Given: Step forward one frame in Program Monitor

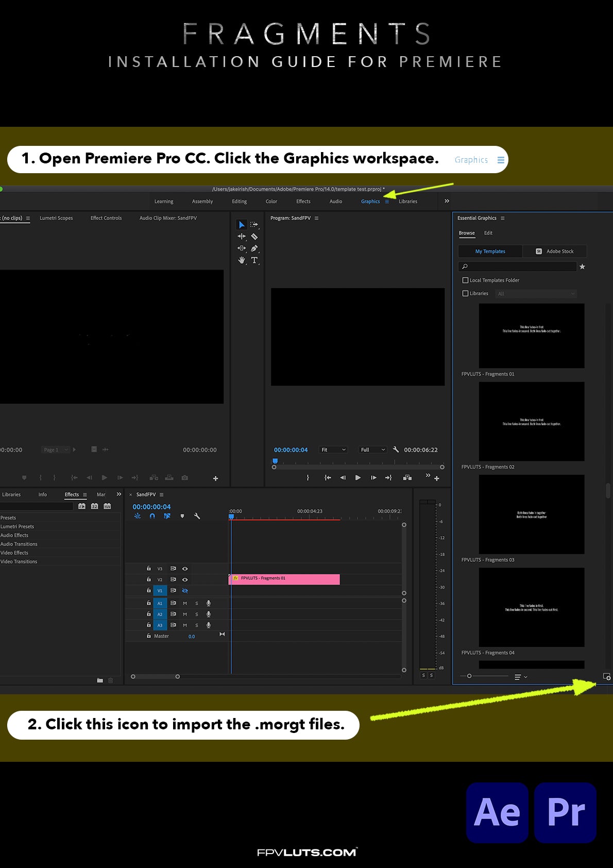Looking at the screenshot, I should [x=373, y=478].
